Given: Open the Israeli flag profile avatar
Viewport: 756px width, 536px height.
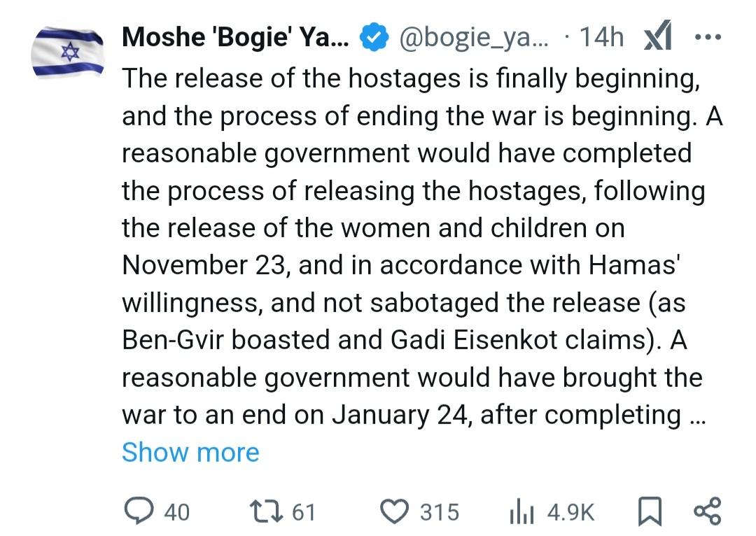Looking at the screenshot, I should pyautogui.click(x=69, y=52).
